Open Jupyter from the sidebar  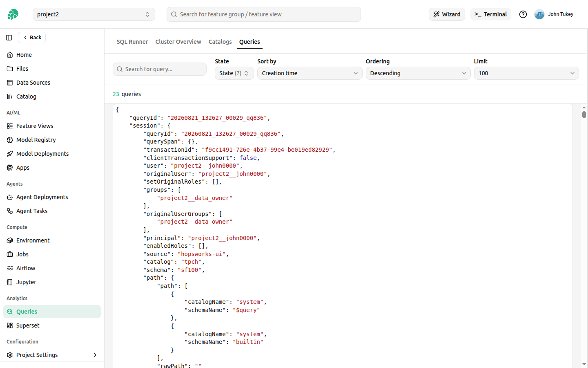pos(52,282)
